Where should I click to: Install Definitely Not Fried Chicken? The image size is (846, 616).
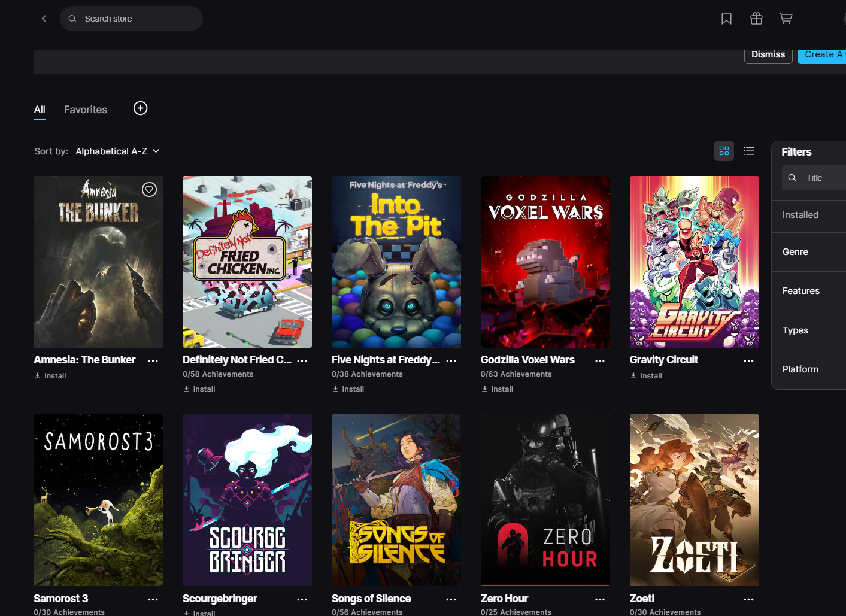199,389
